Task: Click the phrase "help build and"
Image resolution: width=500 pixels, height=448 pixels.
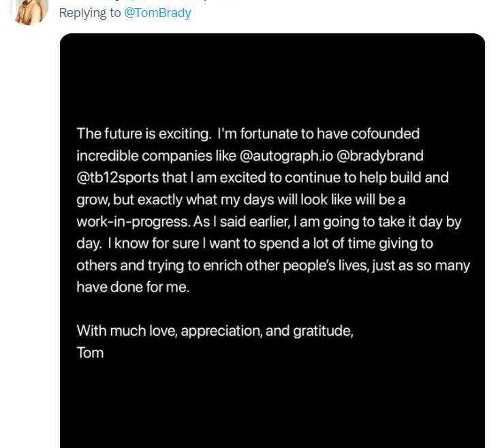Action: click(x=404, y=178)
